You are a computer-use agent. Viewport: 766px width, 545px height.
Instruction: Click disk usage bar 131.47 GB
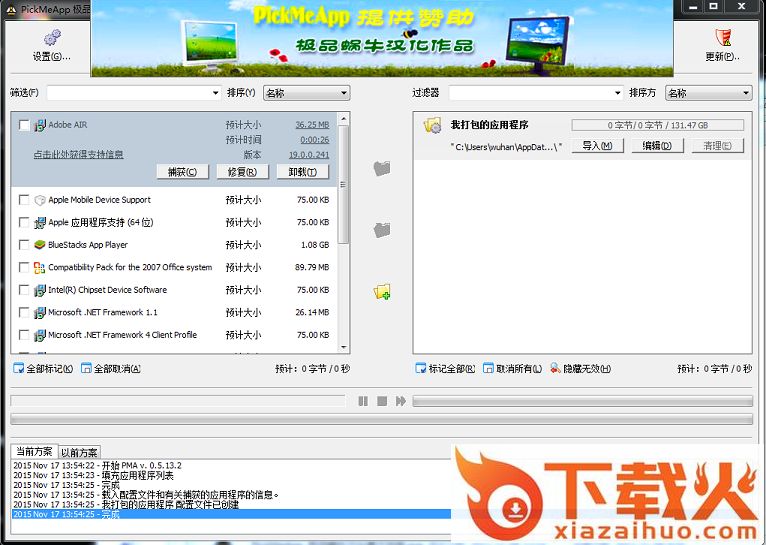pos(658,125)
